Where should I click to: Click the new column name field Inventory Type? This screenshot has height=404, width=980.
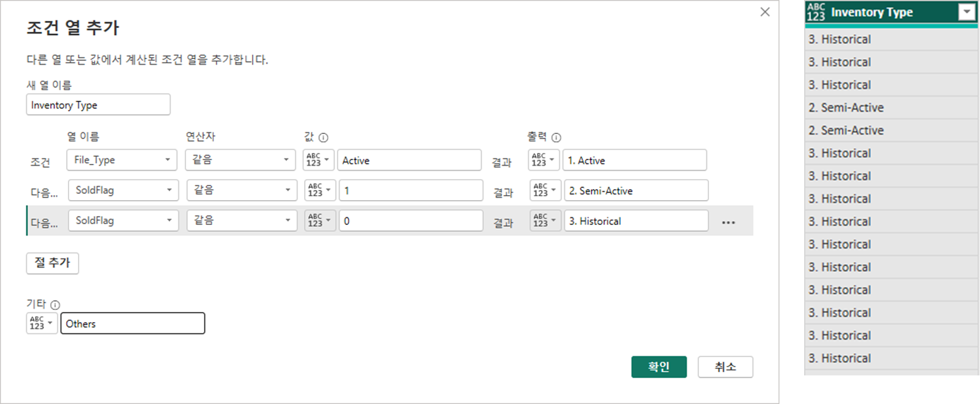98,105
